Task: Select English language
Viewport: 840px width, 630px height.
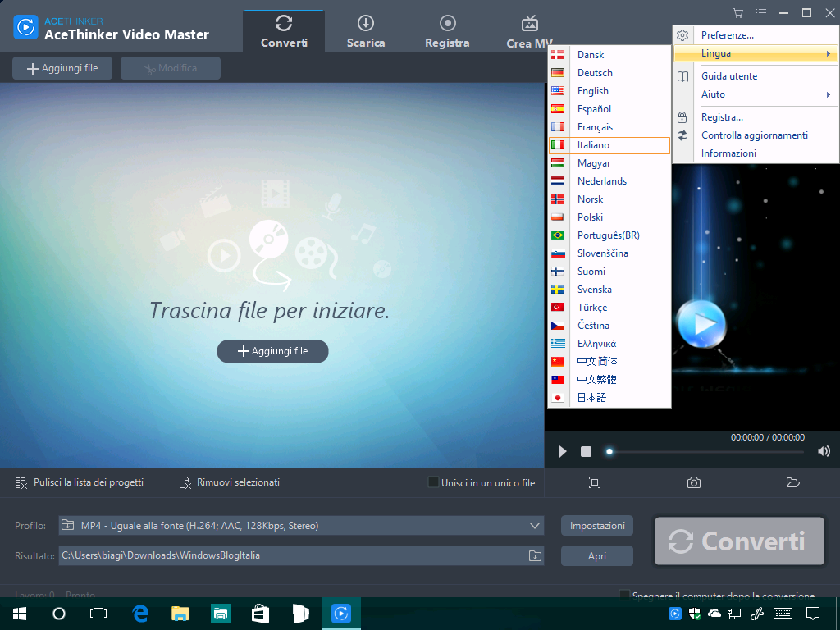Action: point(609,91)
